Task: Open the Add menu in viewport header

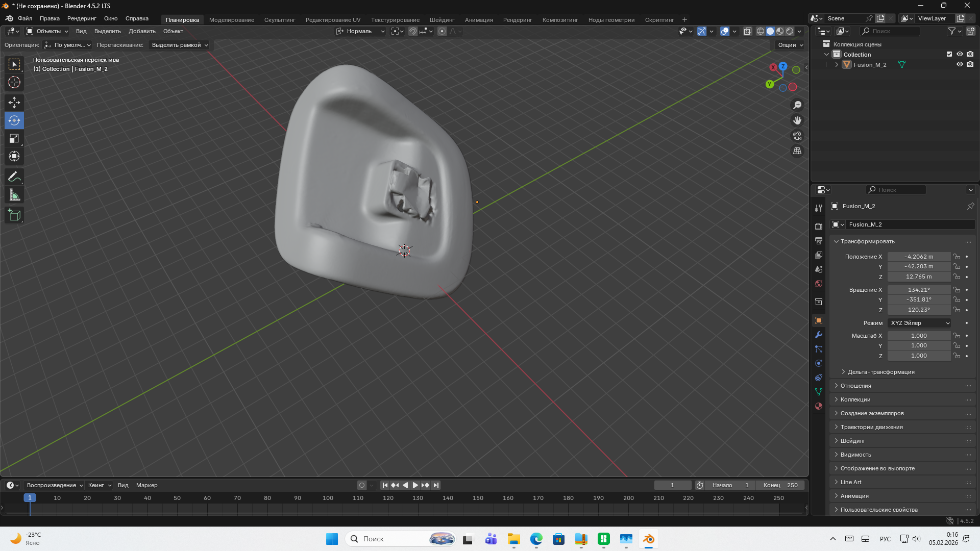Action: tap(142, 31)
